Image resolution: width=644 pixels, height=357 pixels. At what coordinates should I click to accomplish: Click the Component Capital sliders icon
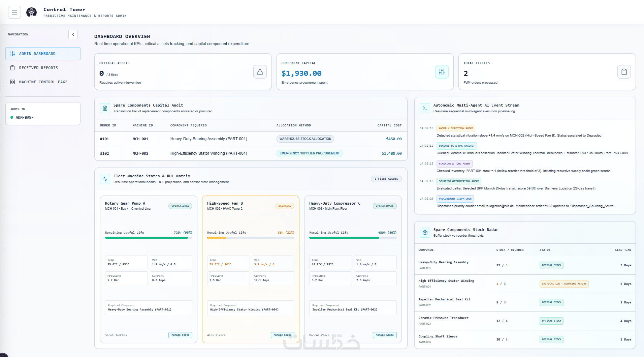click(x=442, y=72)
